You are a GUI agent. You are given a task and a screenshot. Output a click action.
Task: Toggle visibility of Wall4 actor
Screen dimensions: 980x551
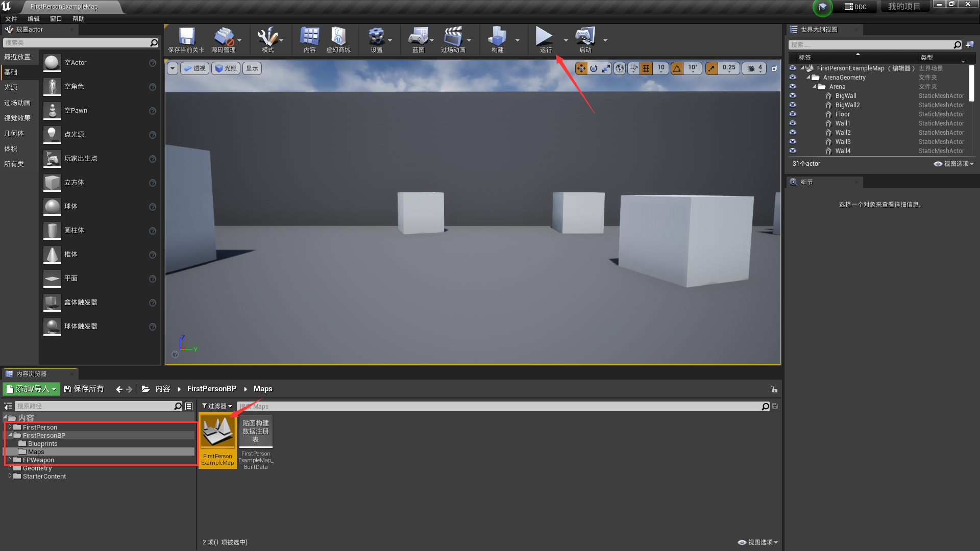pyautogui.click(x=793, y=151)
